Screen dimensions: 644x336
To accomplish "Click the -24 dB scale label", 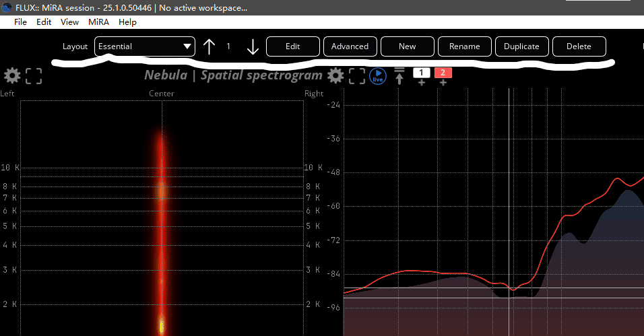I will pos(333,105).
